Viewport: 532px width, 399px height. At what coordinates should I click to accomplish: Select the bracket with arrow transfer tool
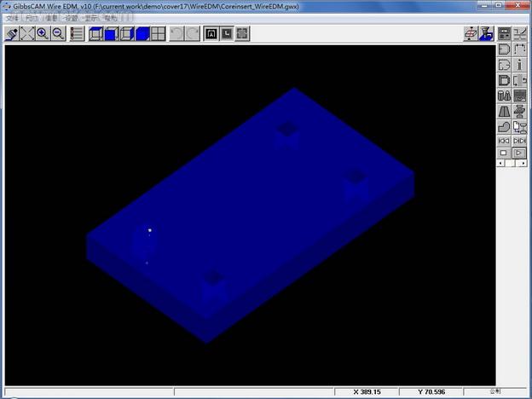pos(520,80)
